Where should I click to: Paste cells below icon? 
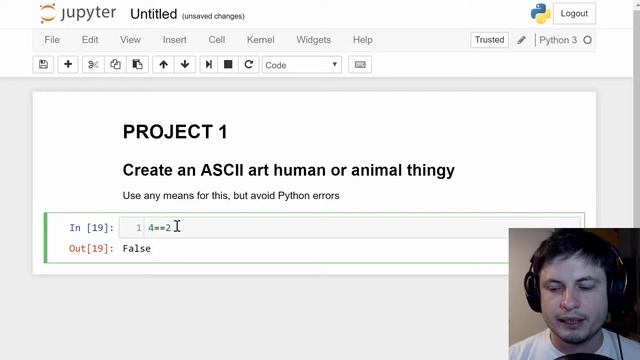(137, 64)
